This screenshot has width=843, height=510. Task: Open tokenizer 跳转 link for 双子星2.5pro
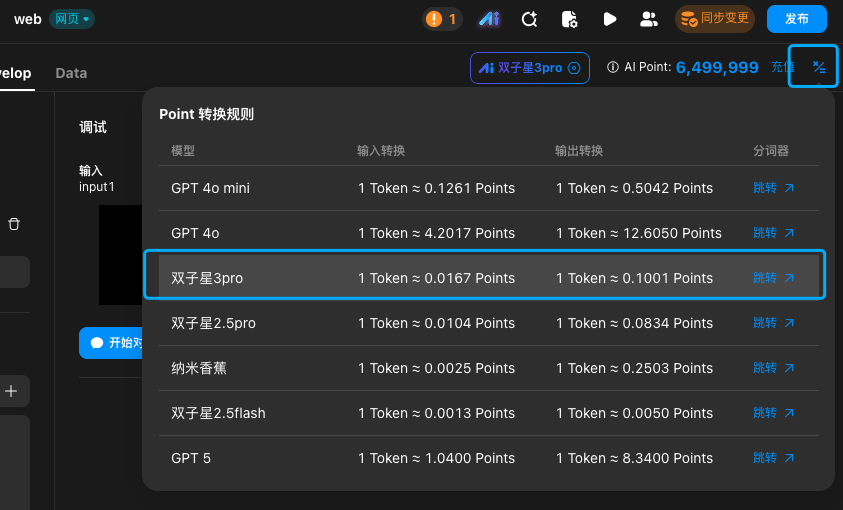[773, 323]
